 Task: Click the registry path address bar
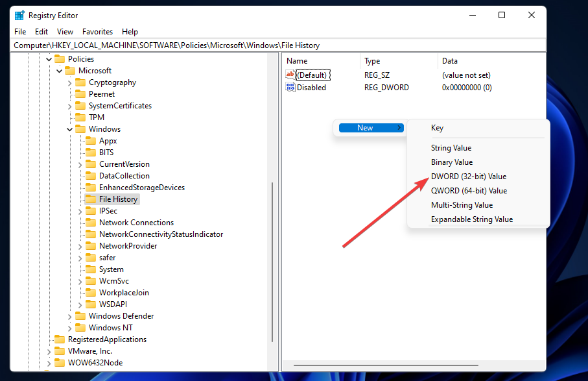click(278, 45)
